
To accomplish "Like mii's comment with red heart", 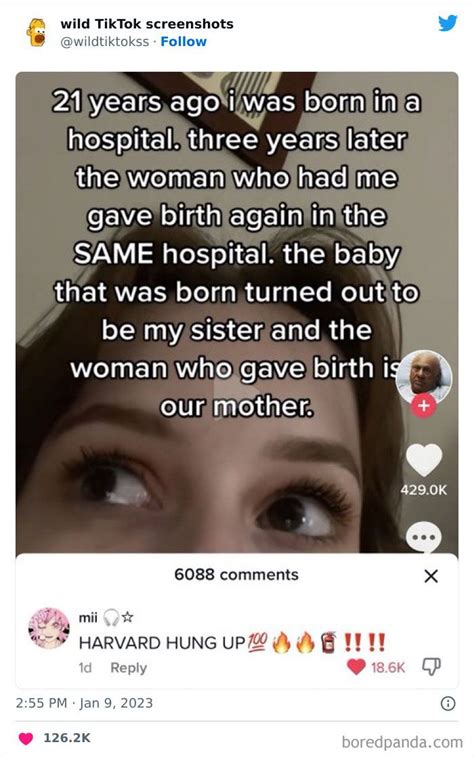I will pos(356,667).
